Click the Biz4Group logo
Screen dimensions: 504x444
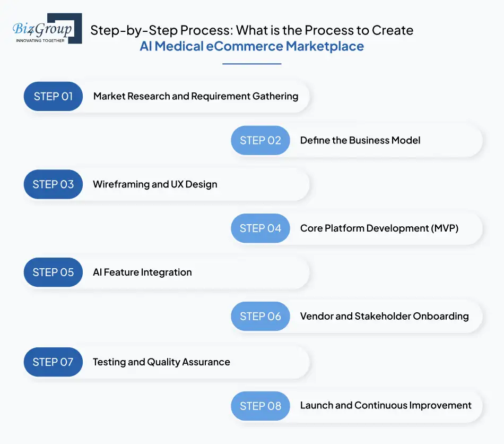coord(47,28)
